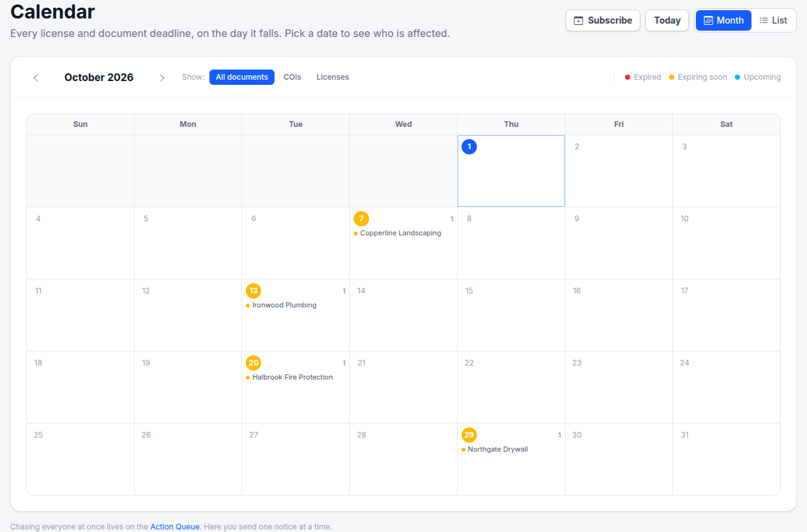Select October 1 highlighted date
Image resolution: width=807 pixels, height=532 pixels.
tap(469, 147)
